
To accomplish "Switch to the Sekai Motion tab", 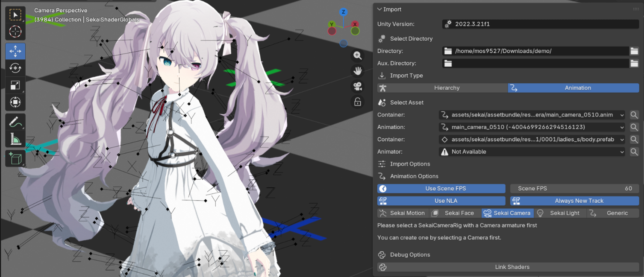I will (x=402, y=213).
